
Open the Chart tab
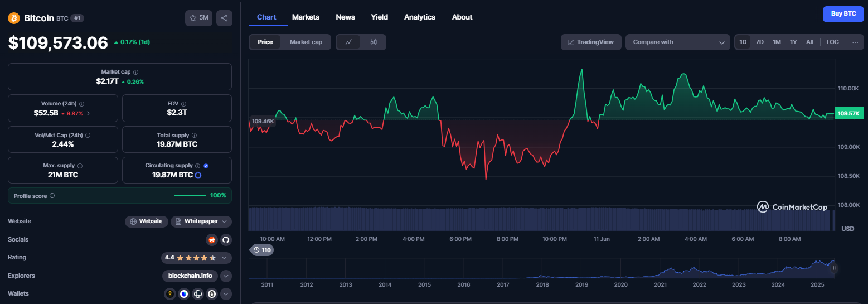[x=266, y=17]
